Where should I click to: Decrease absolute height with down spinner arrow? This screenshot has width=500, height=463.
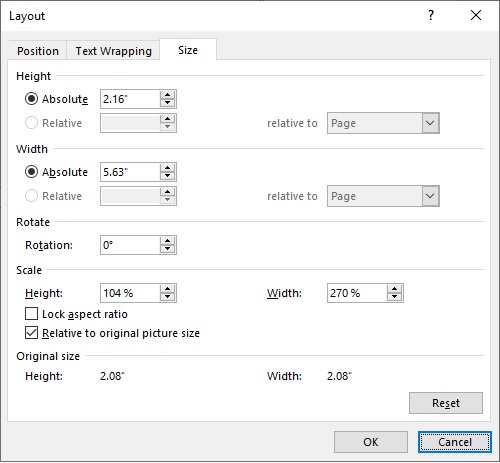pos(167,103)
